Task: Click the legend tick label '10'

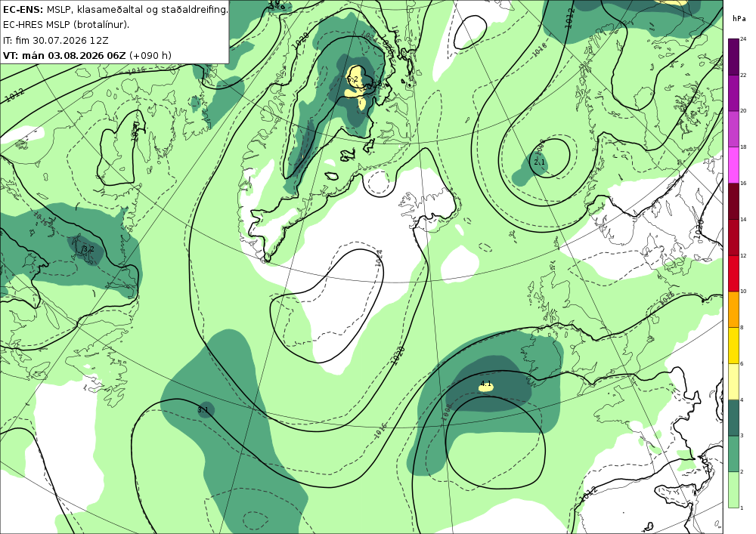Action: coord(743,292)
